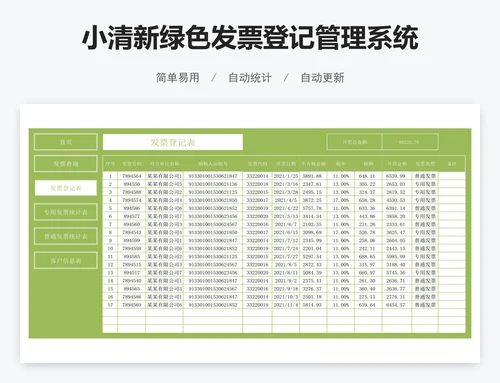This screenshot has height=383, width=500.
Task: Click the 纳税人识别号 column header
Action: [x=213, y=164]
